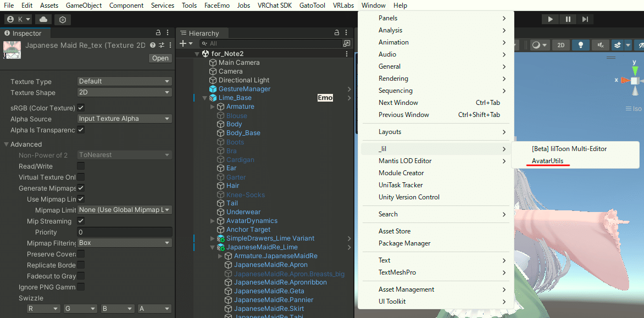Viewport: 644px width, 318px height.
Task: Toggle the Generate Mipmaps checkbox
Action: pyautogui.click(x=81, y=188)
